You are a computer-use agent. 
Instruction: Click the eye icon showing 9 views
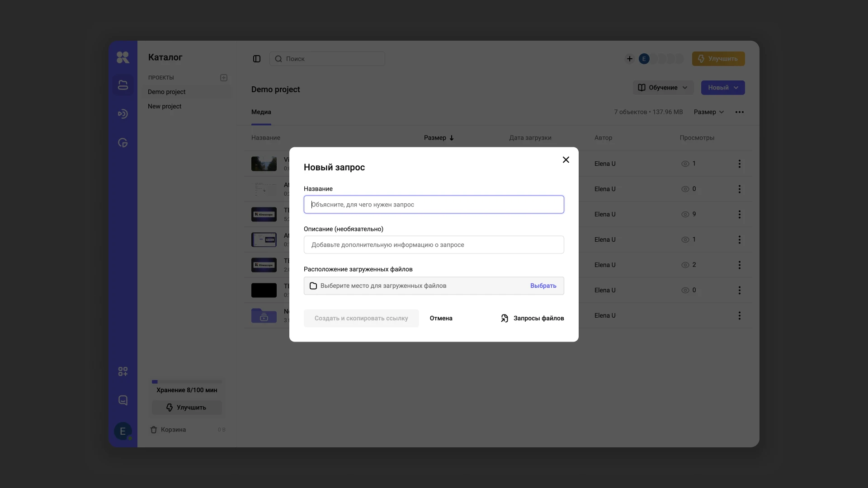685,214
